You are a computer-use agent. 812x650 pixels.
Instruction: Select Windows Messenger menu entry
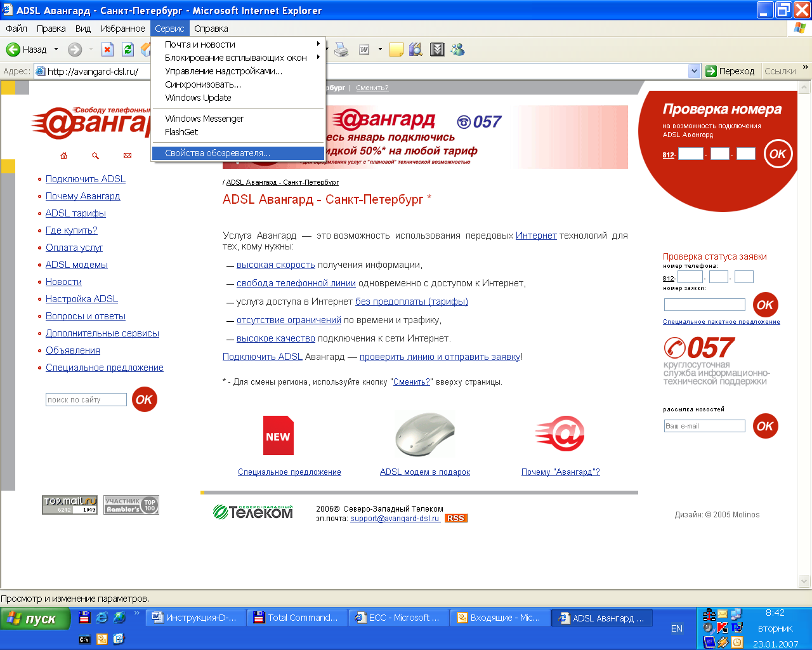pos(238,119)
